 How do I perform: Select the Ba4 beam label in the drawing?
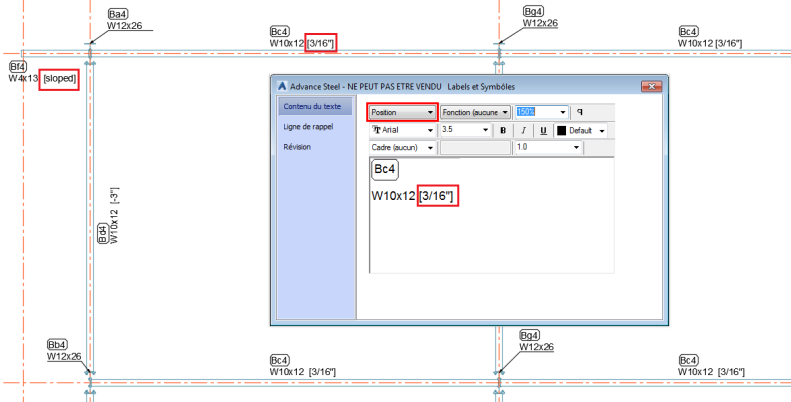pos(118,14)
